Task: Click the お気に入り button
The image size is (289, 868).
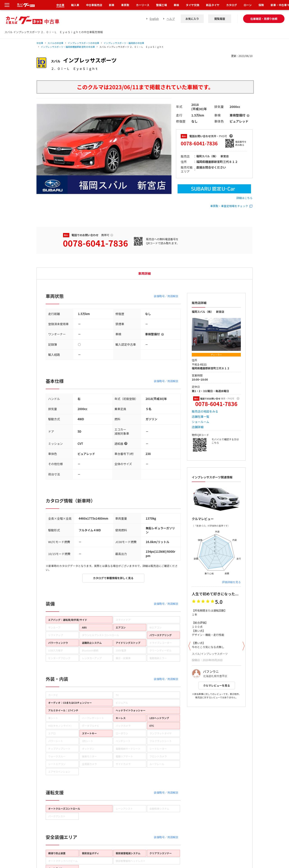Action: click(x=192, y=19)
